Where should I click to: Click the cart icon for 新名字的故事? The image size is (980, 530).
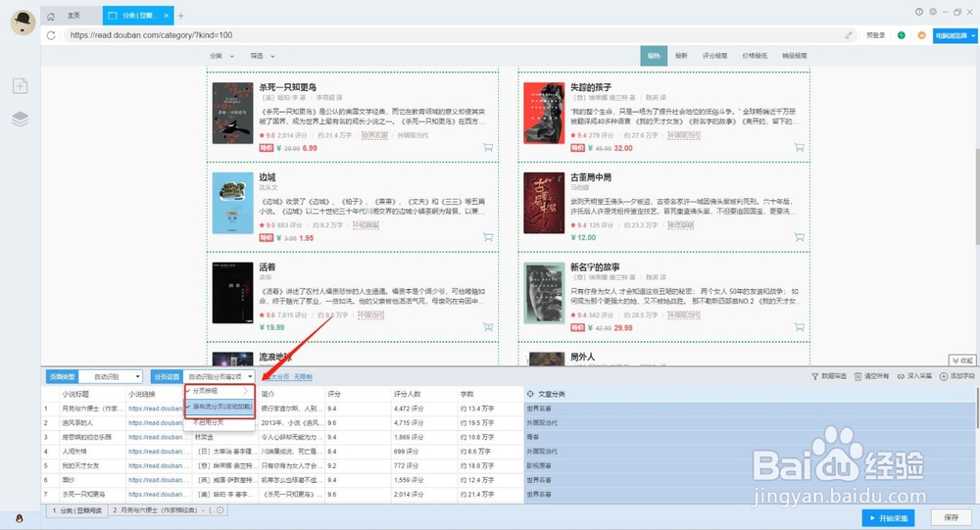click(x=799, y=327)
